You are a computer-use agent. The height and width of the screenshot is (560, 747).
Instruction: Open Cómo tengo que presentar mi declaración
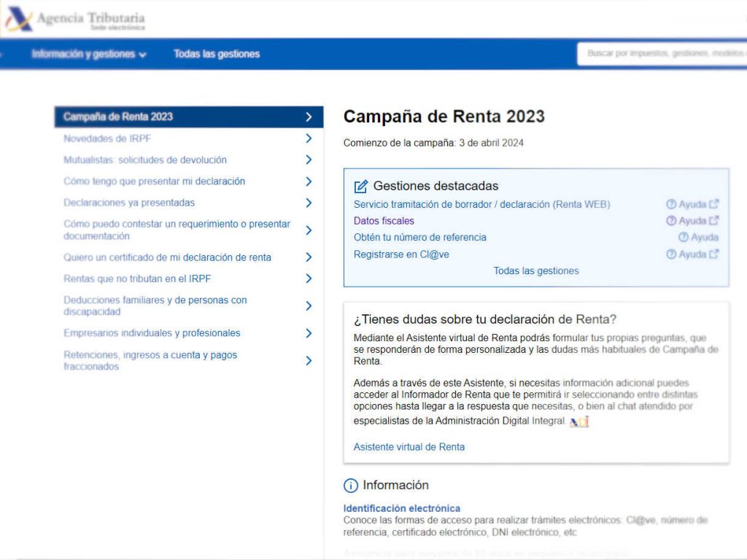pos(155,182)
